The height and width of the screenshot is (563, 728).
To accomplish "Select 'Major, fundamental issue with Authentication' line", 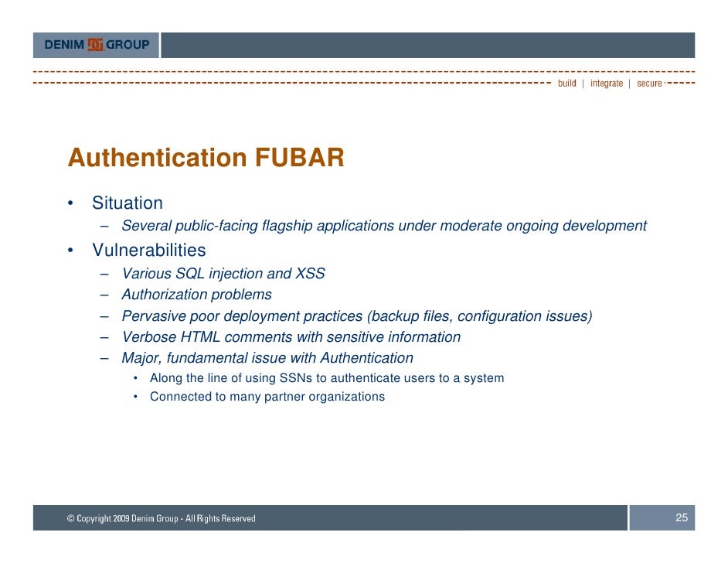I will click(267, 358).
